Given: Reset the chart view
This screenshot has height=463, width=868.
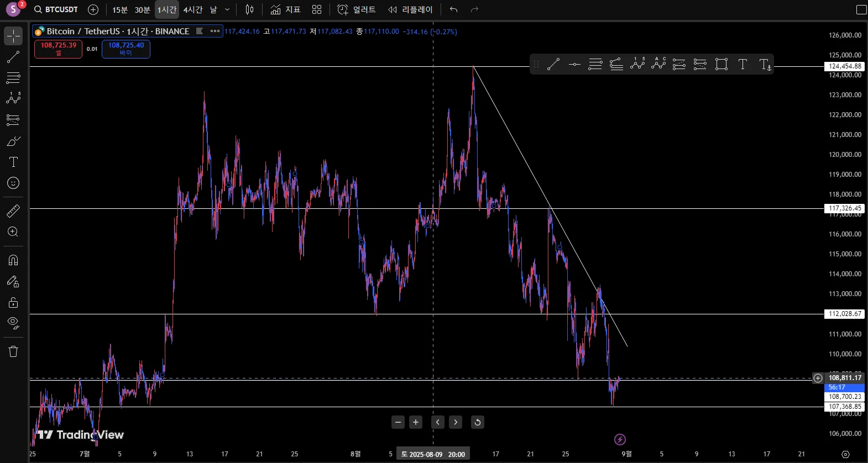Looking at the screenshot, I should click(478, 422).
